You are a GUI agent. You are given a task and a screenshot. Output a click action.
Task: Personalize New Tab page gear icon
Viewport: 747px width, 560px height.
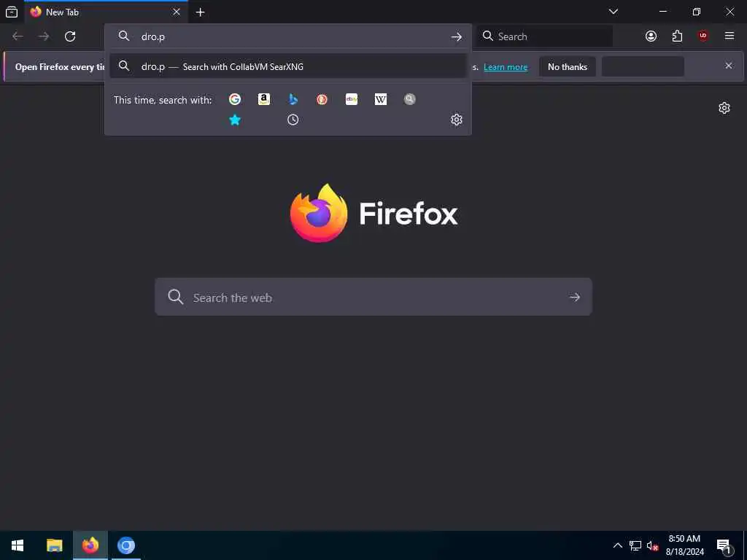click(x=724, y=108)
